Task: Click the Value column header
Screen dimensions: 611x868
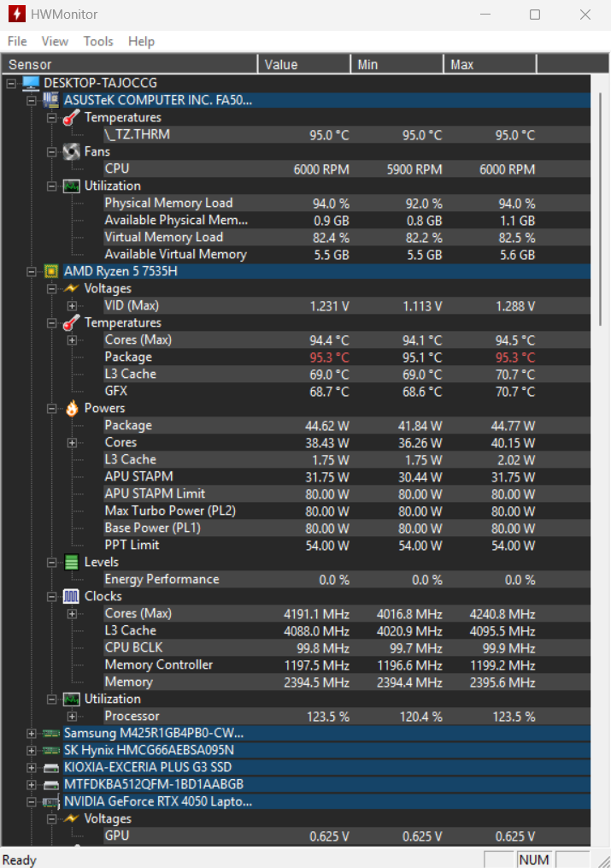Action: coord(304,64)
